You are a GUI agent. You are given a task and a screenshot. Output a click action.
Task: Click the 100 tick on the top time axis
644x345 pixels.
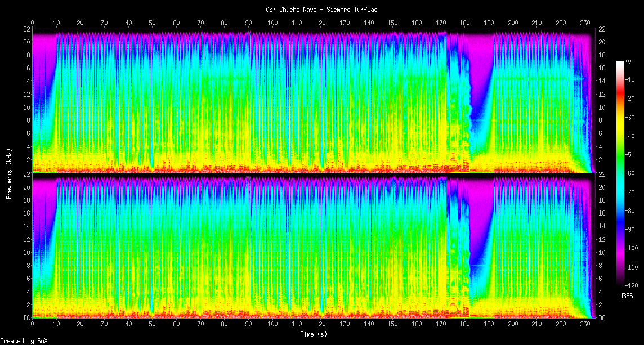point(272,23)
